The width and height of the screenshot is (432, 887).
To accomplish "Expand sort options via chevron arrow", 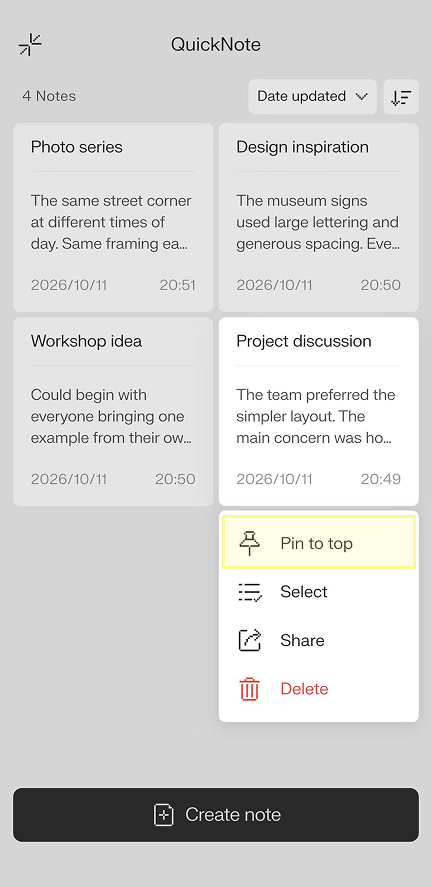I will coord(362,97).
